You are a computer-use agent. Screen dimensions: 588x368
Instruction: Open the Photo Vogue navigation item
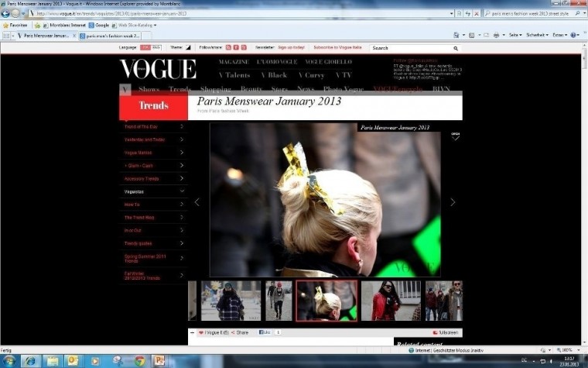(x=344, y=89)
